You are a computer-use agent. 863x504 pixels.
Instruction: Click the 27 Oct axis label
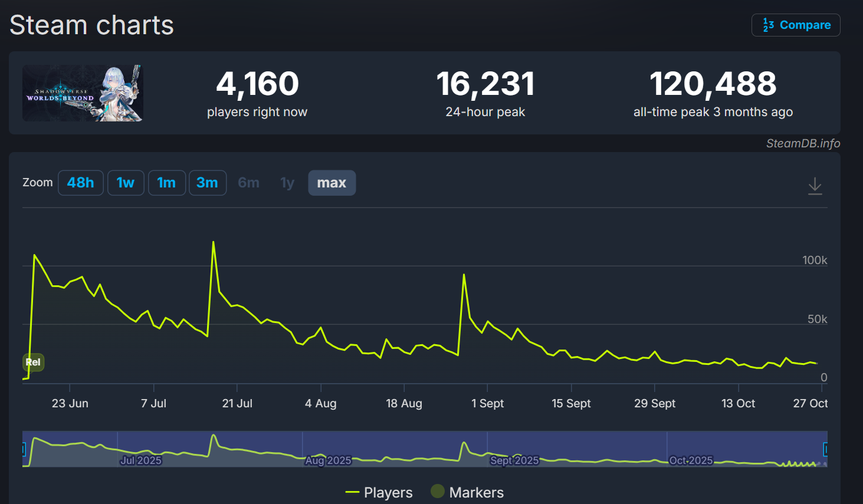pyautogui.click(x=810, y=403)
